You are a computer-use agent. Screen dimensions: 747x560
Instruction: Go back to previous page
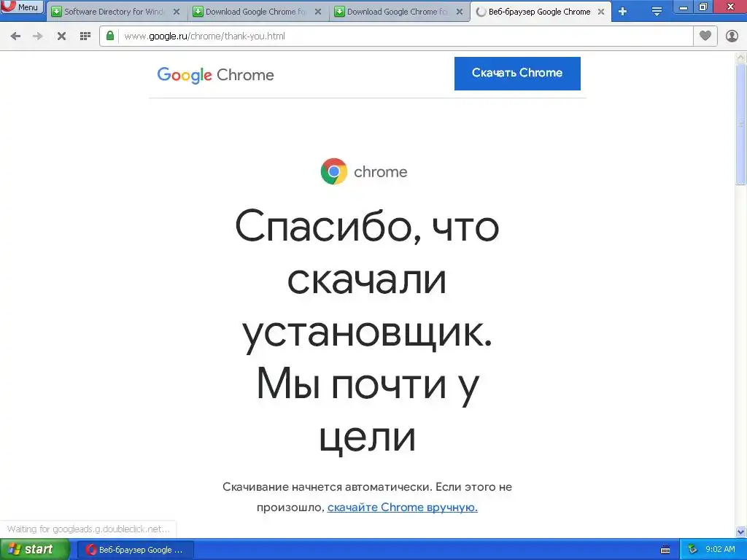(15, 36)
